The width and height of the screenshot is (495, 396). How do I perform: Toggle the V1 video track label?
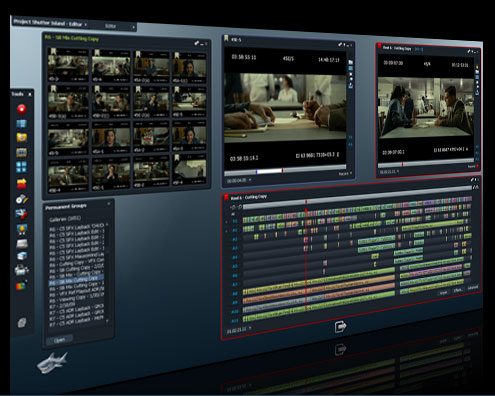click(235, 221)
